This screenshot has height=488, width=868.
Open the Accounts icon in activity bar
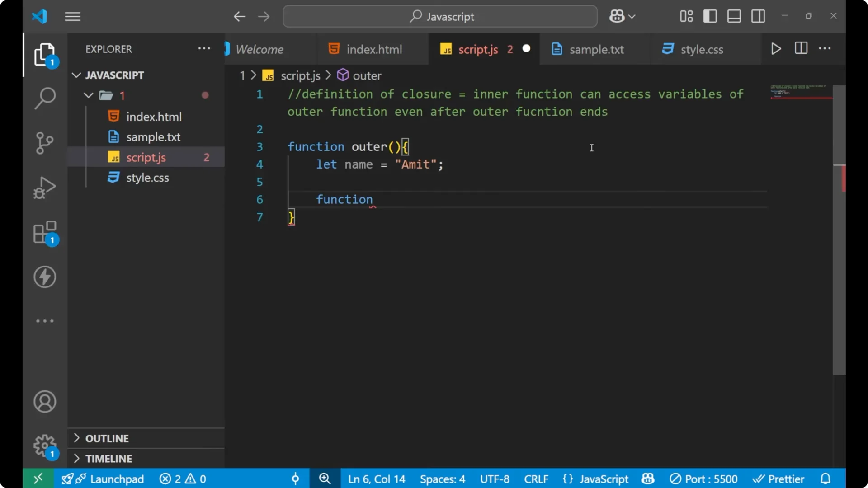(44, 401)
